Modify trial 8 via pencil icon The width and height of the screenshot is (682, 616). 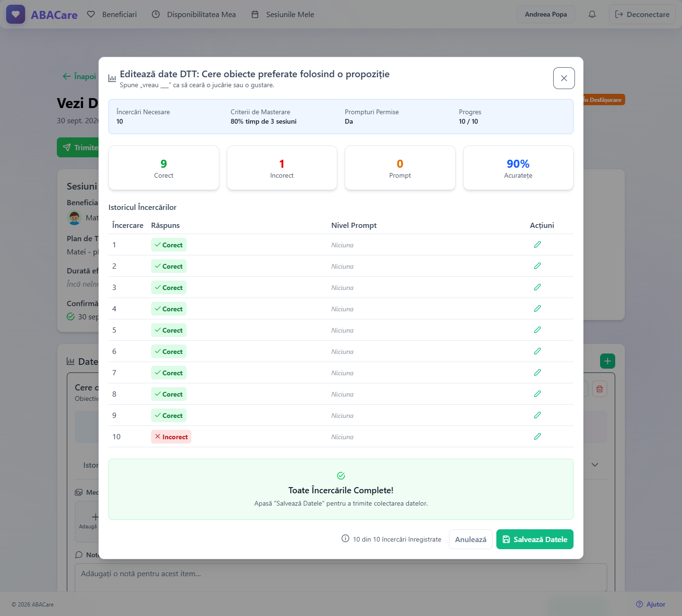pos(537,394)
